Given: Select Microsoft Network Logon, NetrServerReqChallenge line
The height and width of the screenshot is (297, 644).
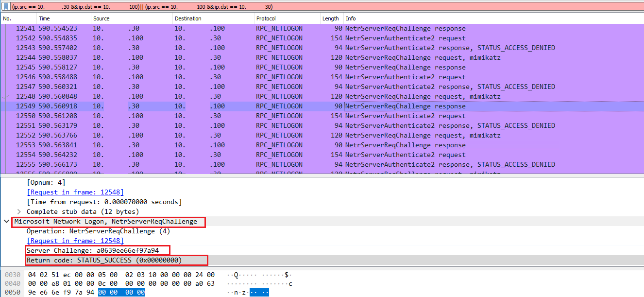Looking at the screenshot, I should (x=105, y=221).
